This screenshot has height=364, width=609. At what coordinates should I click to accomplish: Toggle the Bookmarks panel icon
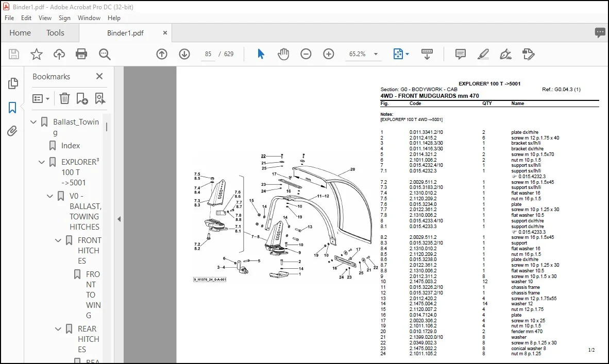pyautogui.click(x=12, y=108)
